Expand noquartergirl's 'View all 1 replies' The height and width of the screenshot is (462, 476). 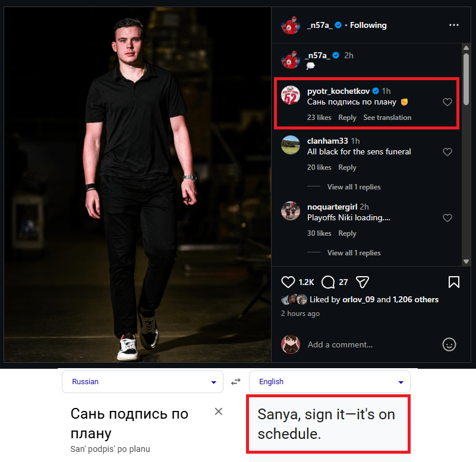pyautogui.click(x=354, y=253)
